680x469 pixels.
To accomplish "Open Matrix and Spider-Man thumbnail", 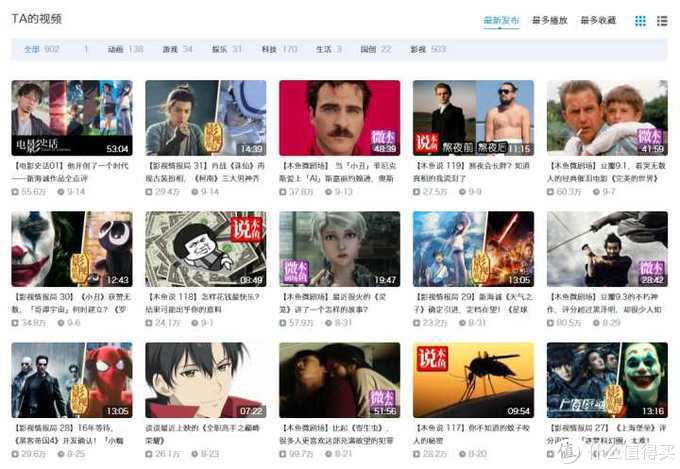I will (x=72, y=380).
